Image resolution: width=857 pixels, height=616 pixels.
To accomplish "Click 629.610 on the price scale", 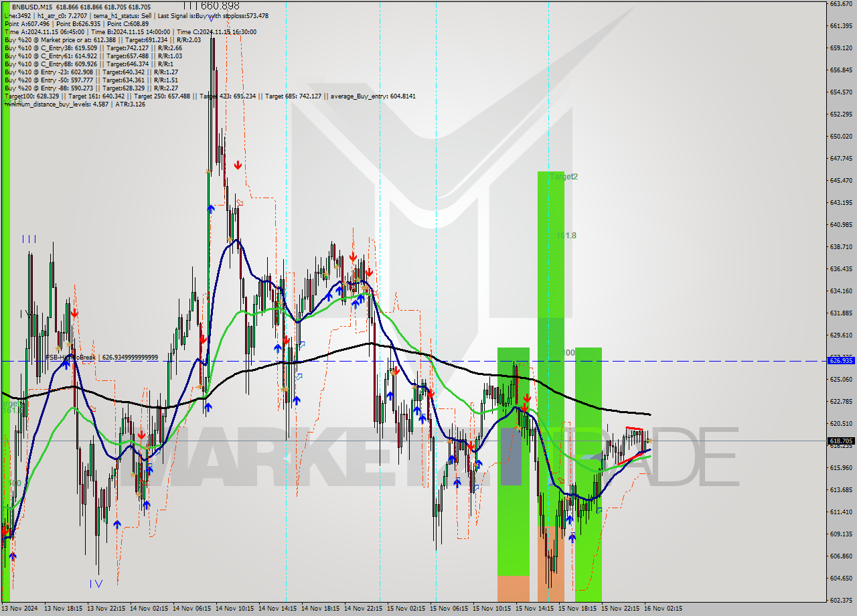I will point(840,335).
